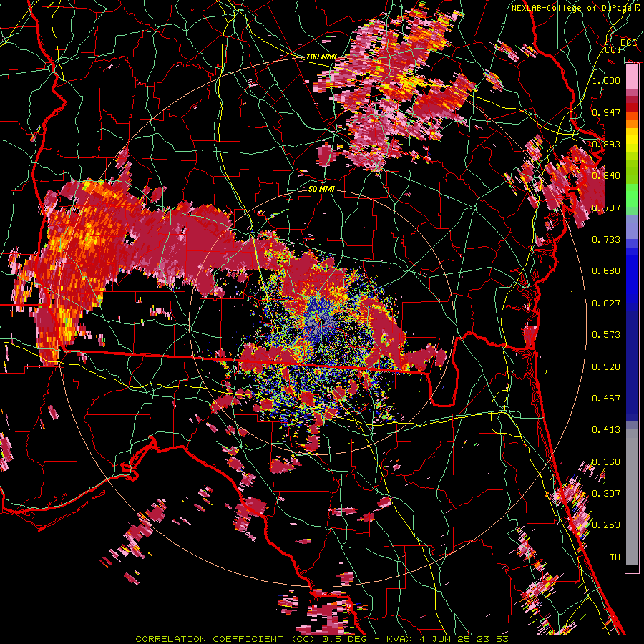Click the '100 NMI' range ring label
Screen dimensions: 644x644
(x=321, y=57)
